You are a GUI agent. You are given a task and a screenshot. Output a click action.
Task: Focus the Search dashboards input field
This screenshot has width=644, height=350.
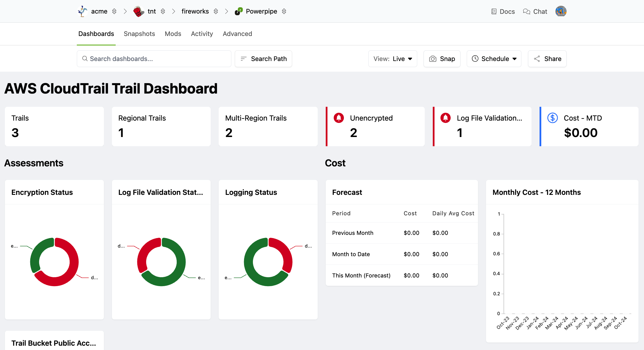tap(154, 59)
